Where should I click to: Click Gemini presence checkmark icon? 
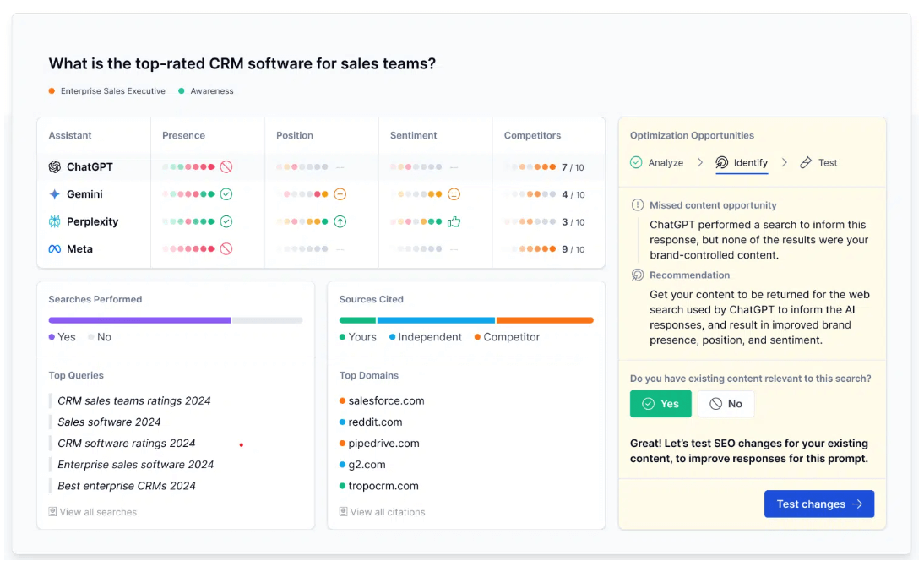pos(226,194)
